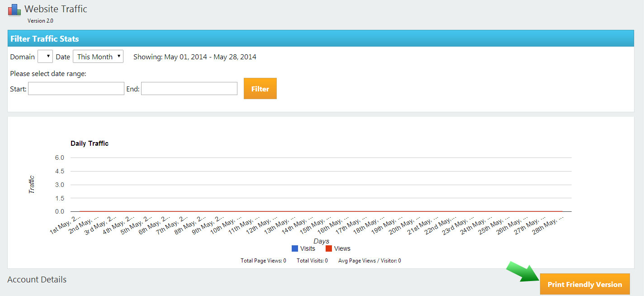Click the Filter Traffic Stats header

pos(321,38)
